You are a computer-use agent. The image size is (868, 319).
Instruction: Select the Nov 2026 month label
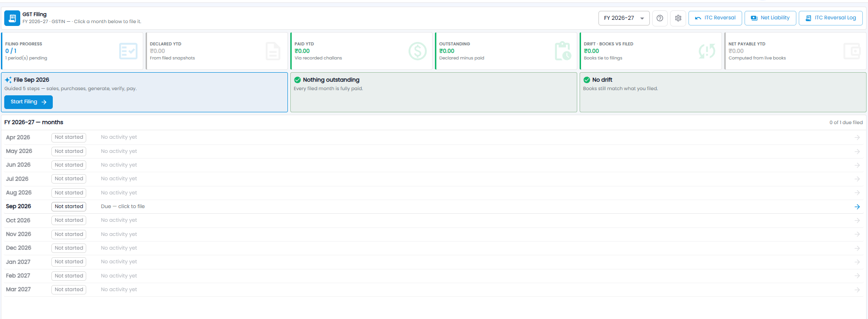point(18,235)
